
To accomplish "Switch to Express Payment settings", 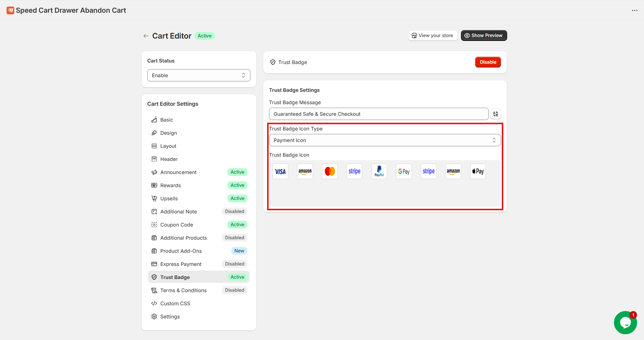I will pos(181,264).
